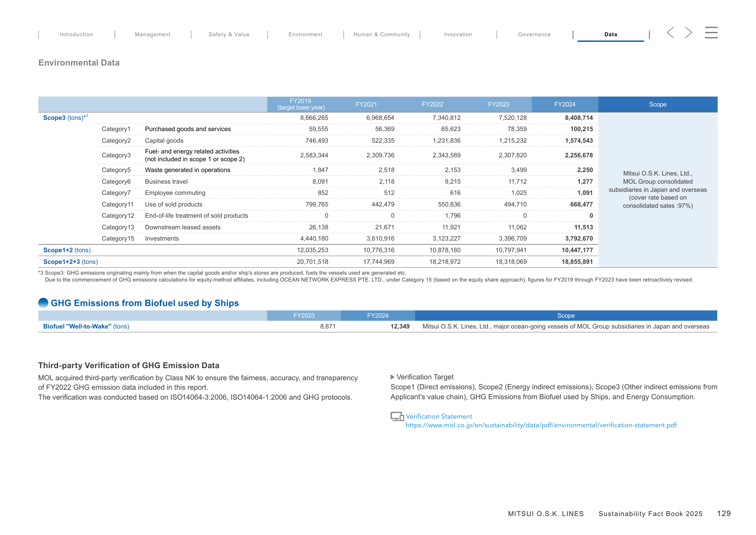Click 'End-of-life treatment of sold products'
The image size is (756, 535).
(x=197, y=216)
